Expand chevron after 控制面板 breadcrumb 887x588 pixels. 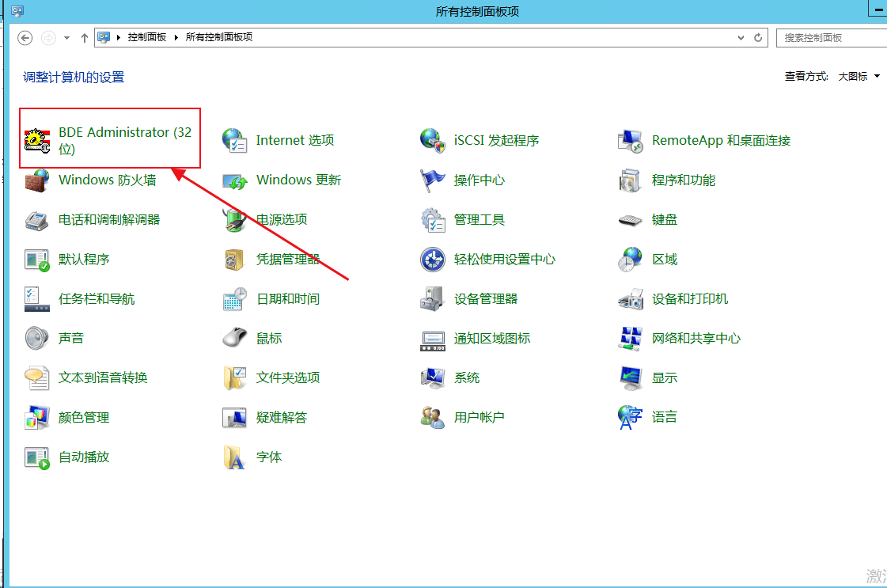pyautogui.click(x=176, y=37)
